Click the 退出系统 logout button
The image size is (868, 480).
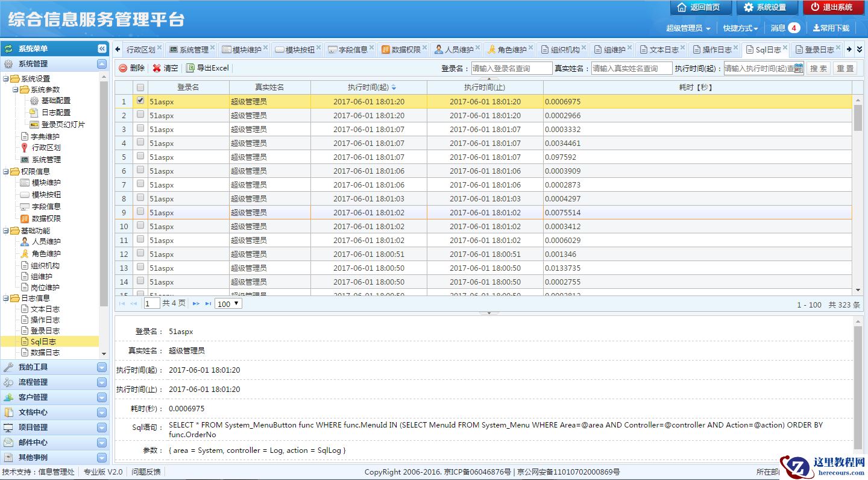834,7
